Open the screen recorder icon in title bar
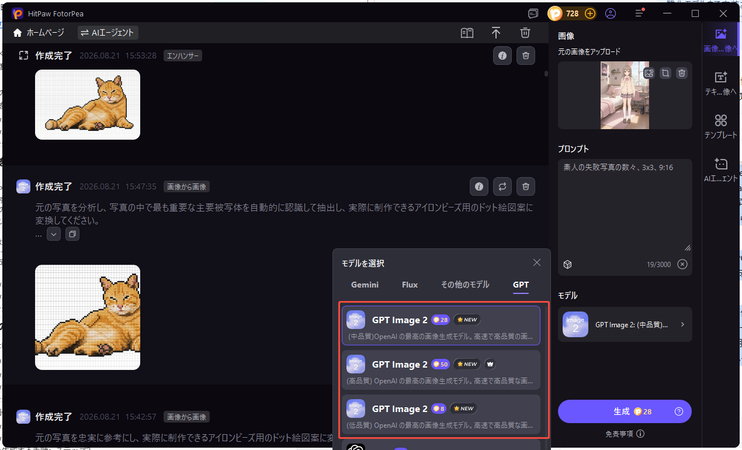Image resolution: width=742 pixels, height=450 pixels. pos(533,14)
